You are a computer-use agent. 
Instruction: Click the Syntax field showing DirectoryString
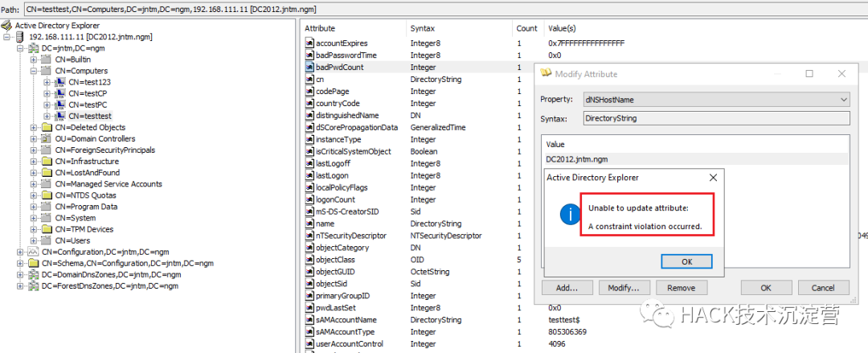tap(716, 118)
